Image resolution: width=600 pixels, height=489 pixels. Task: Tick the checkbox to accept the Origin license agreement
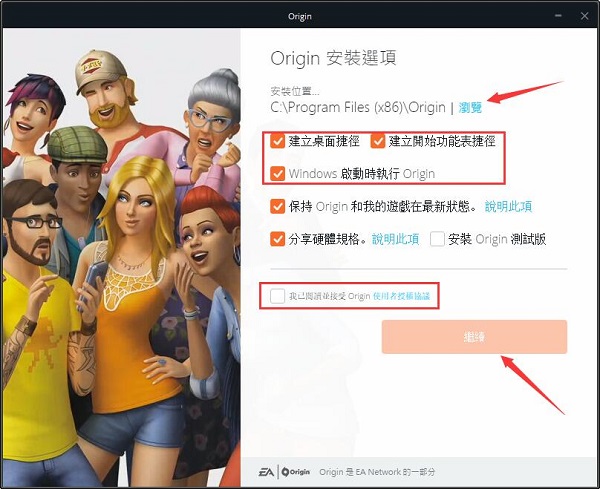277,296
